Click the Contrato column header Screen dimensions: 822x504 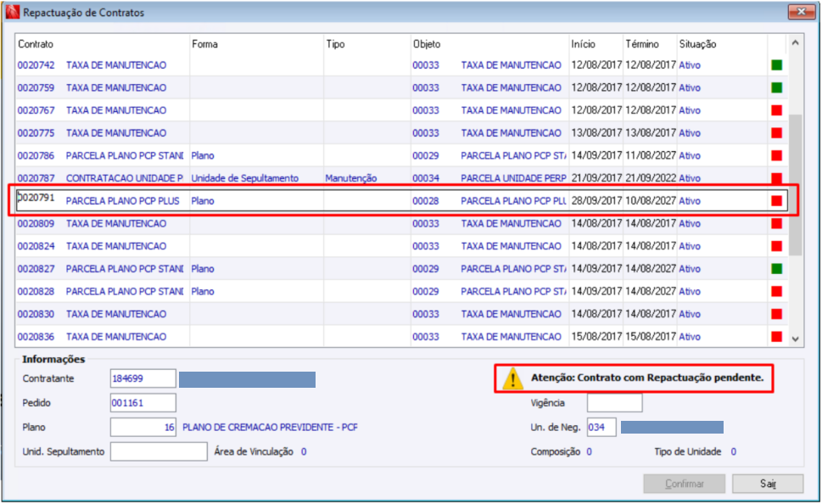coord(36,44)
